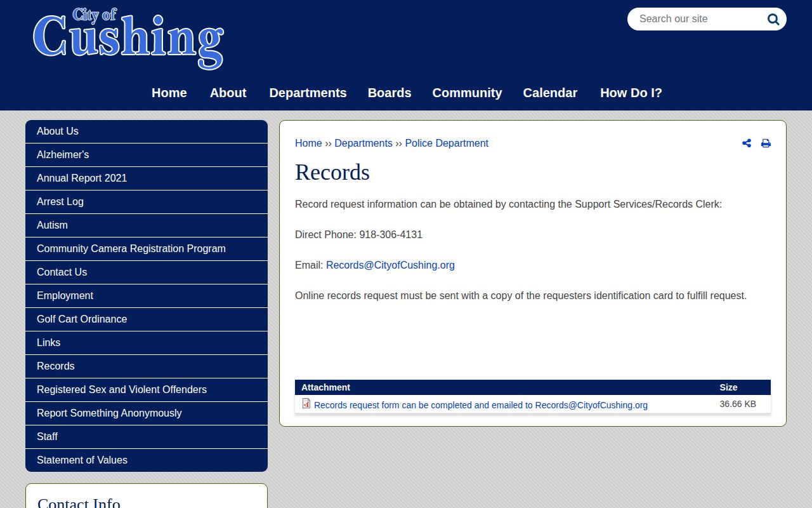The image size is (812, 508).
Task: Open Report Something Anonymously page
Action: [x=147, y=413]
